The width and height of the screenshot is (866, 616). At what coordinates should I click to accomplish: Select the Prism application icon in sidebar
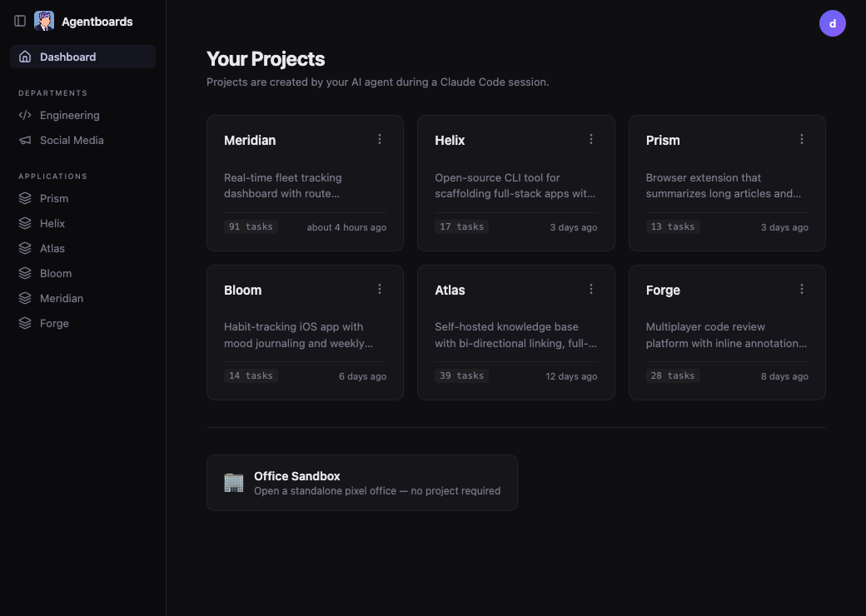pos(26,198)
